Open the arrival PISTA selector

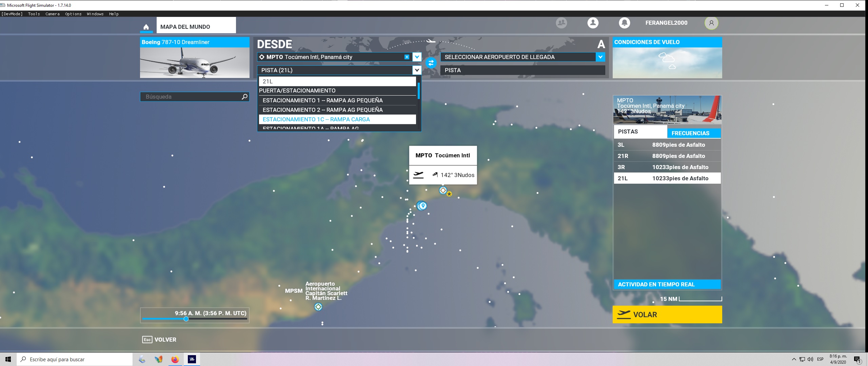[522, 70]
